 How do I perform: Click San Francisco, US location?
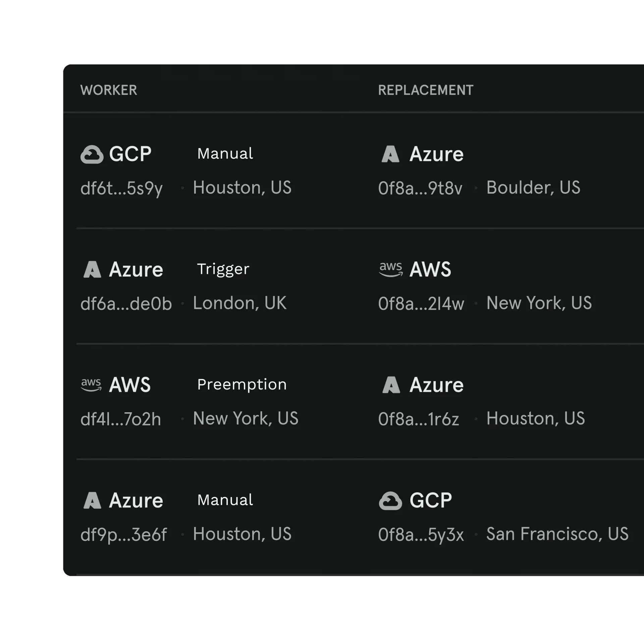[x=557, y=534]
